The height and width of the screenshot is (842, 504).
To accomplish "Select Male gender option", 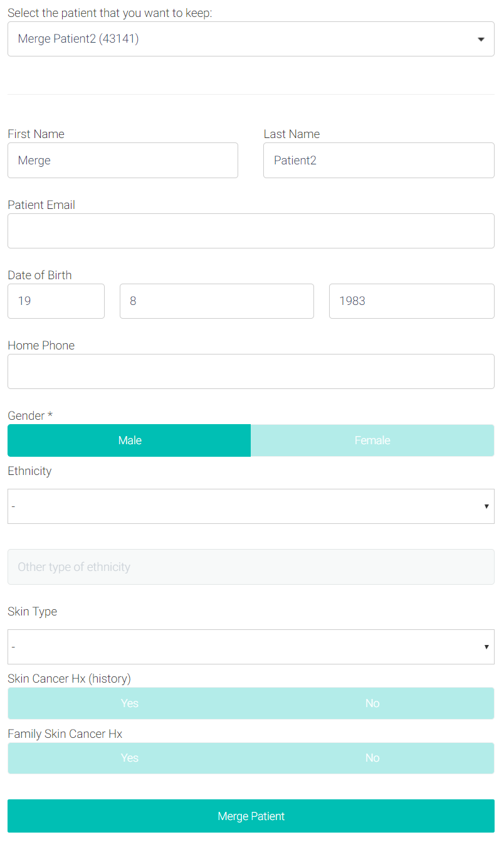I will (129, 440).
